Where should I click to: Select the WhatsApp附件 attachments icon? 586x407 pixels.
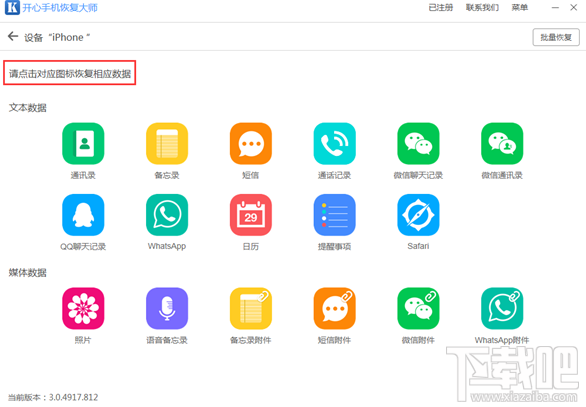(x=502, y=308)
